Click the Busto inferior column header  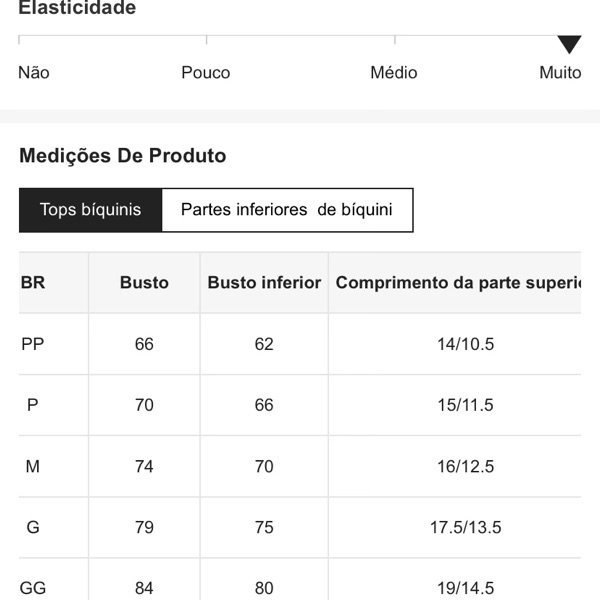point(264,283)
